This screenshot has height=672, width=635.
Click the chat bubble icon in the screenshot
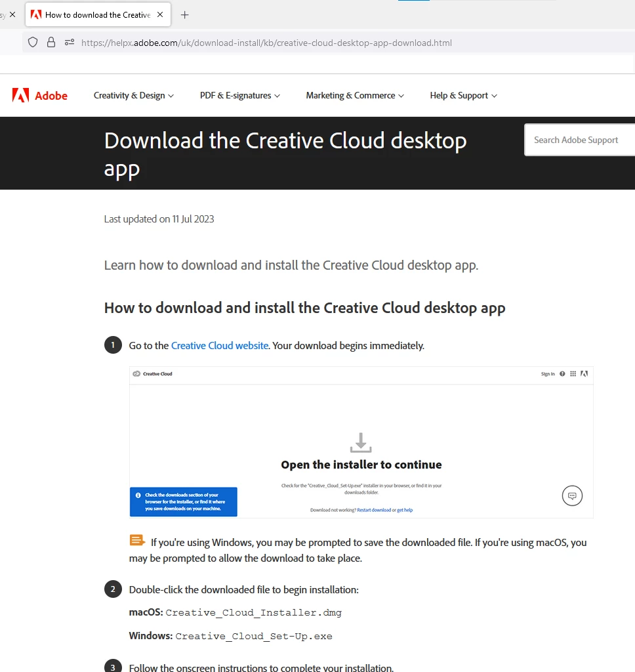[572, 496]
